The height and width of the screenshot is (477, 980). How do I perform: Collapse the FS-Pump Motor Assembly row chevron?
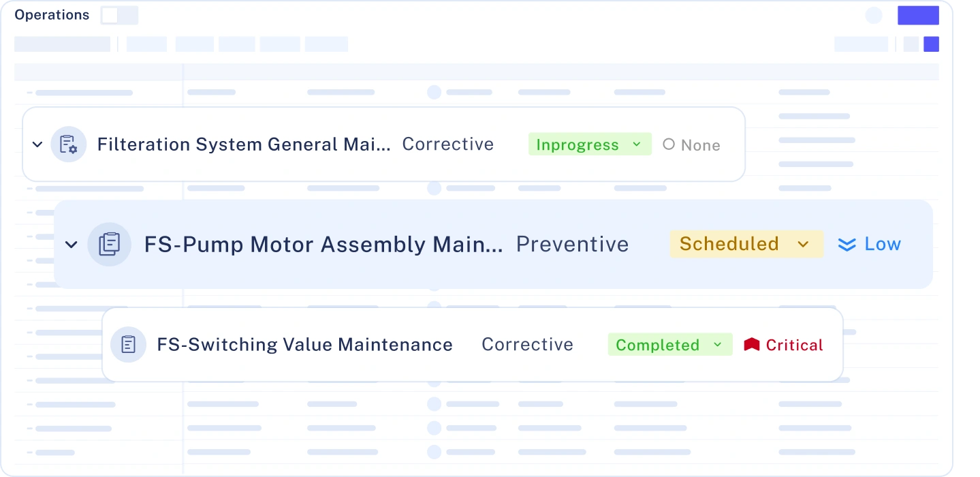72,245
